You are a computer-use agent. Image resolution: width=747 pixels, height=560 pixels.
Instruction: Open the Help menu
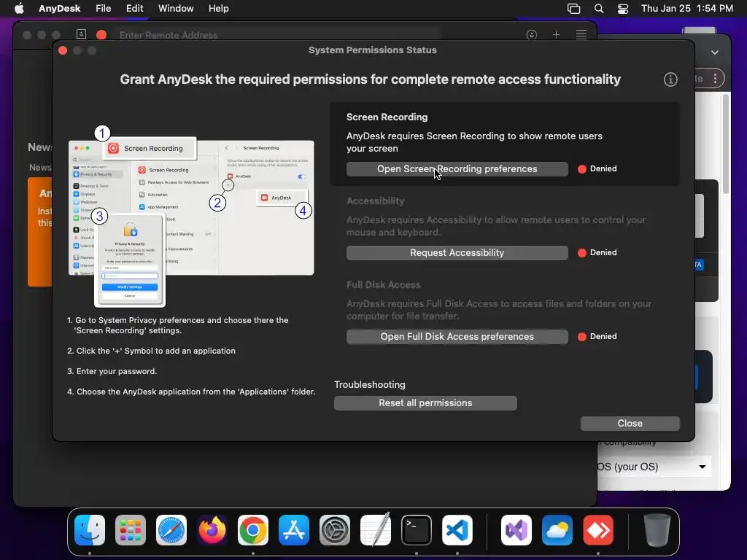tap(218, 9)
